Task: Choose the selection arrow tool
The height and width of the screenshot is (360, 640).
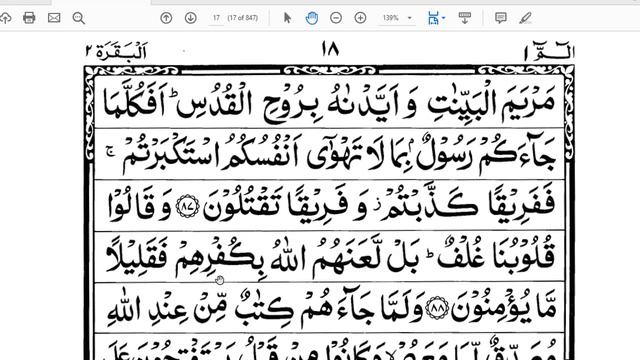Action: [287, 18]
